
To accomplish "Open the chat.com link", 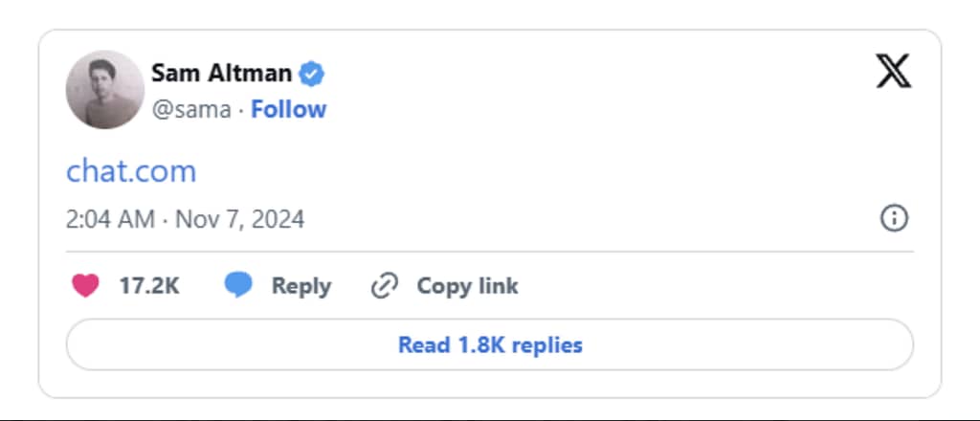I will coord(131,170).
